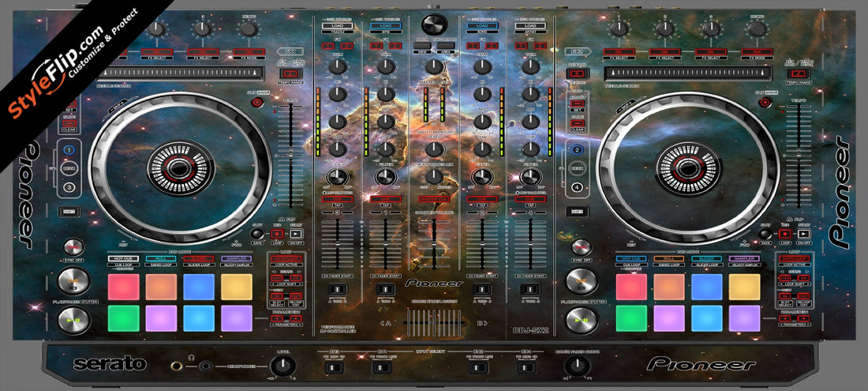Click the left deck TEMPO slider
The image size is (868, 391).
[x=290, y=156]
